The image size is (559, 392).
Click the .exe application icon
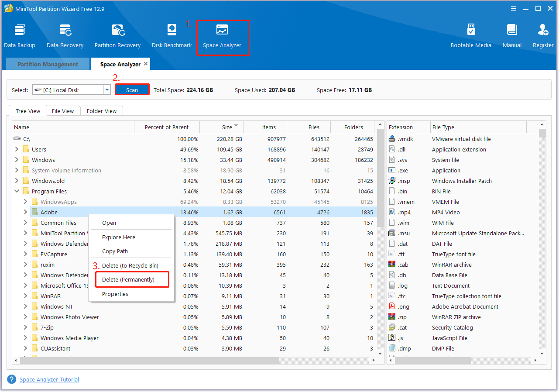(392, 170)
